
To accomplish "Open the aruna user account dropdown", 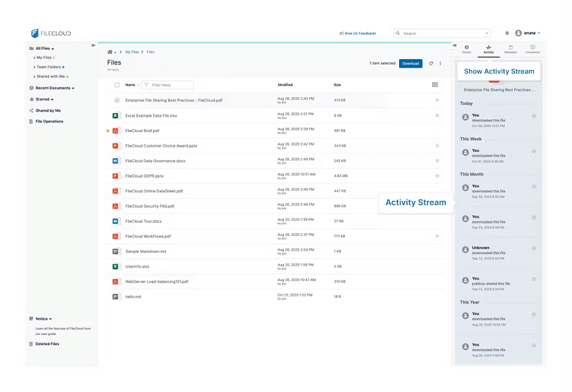I will pyautogui.click(x=528, y=33).
